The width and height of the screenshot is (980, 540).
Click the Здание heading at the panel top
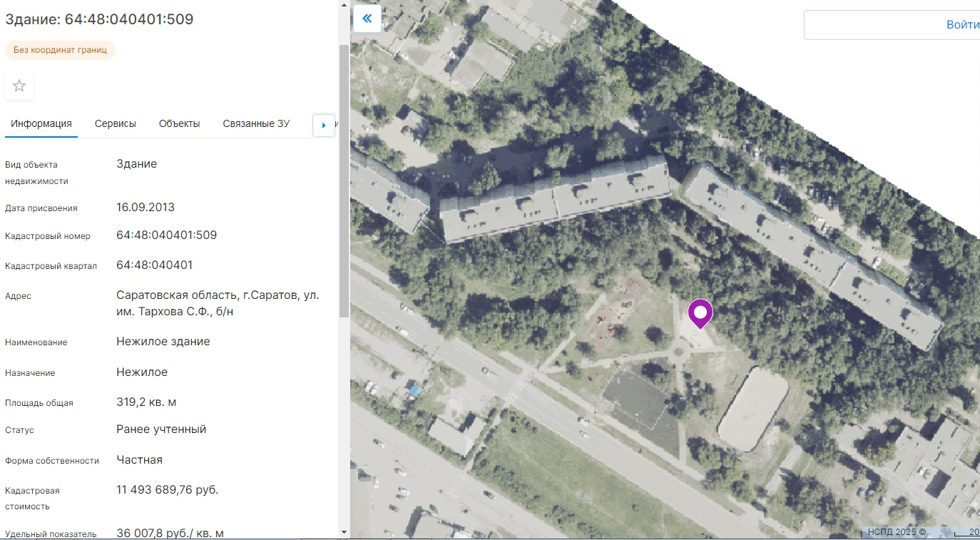(99, 19)
